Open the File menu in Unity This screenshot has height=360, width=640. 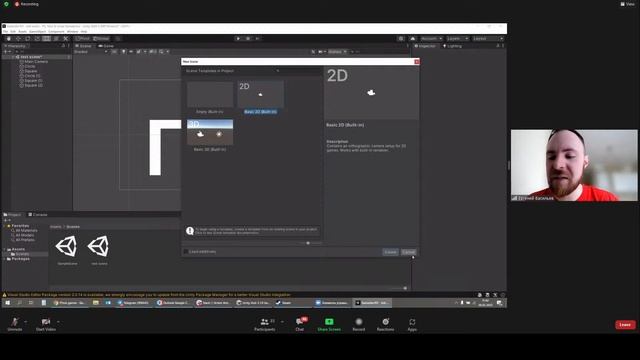coord(5,31)
